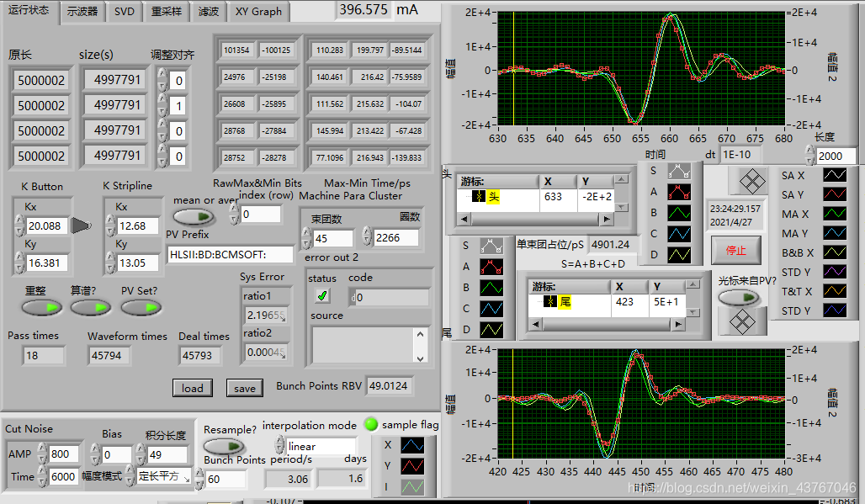Switch to the 示波器 tab
Viewport: 865px width, 504px height.
[82, 12]
